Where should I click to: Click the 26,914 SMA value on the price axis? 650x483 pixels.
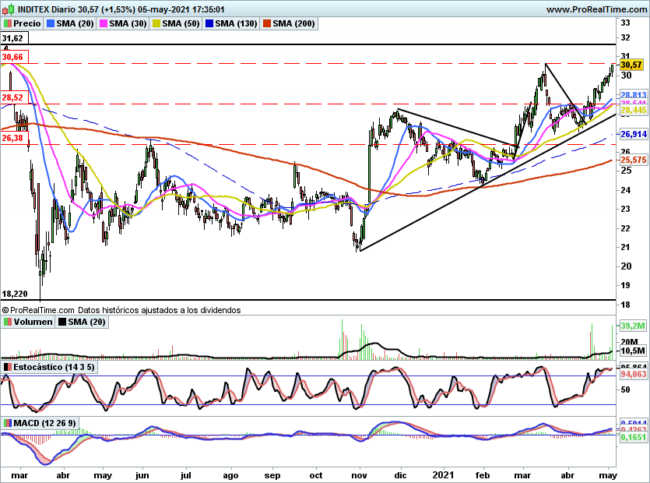click(x=634, y=134)
